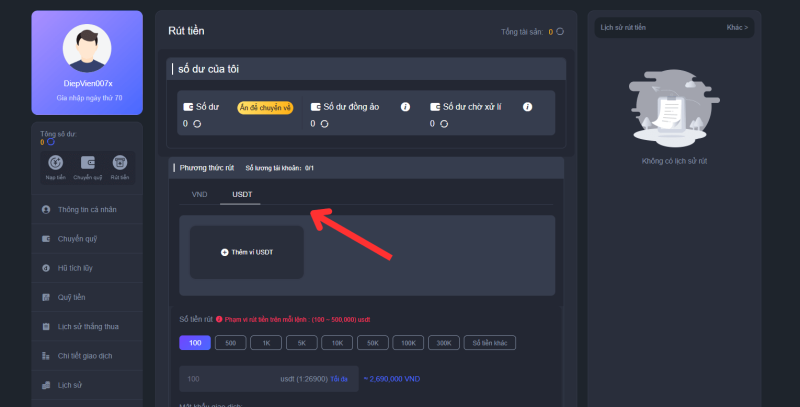
Task: Refresh the Số dư chờ xử lí balance
Action: point(444,124)
